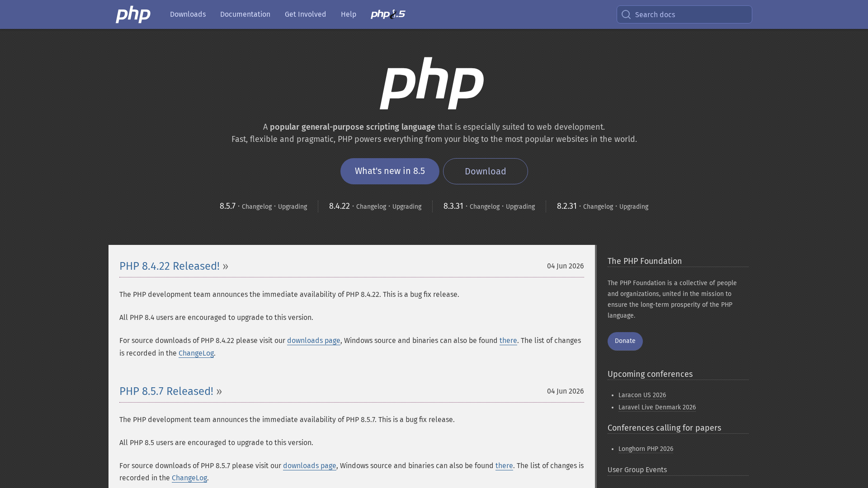868x488 pixels.
Task: Click the Donate button
Action: click(x=625, y=341)
